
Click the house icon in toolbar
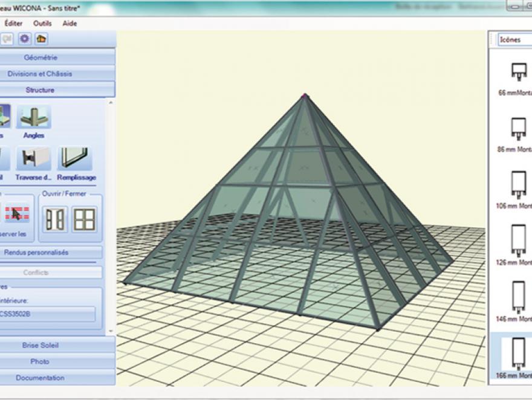[41, 39]
